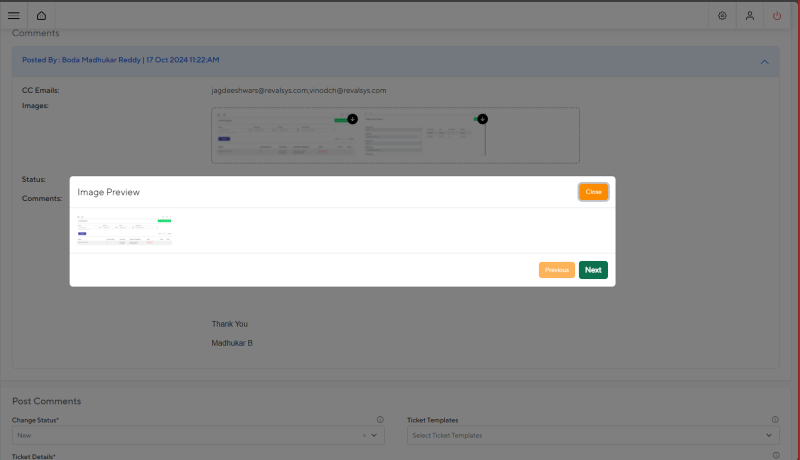
Task: Click the red power logout icon
Action: [x=777, y=16]
